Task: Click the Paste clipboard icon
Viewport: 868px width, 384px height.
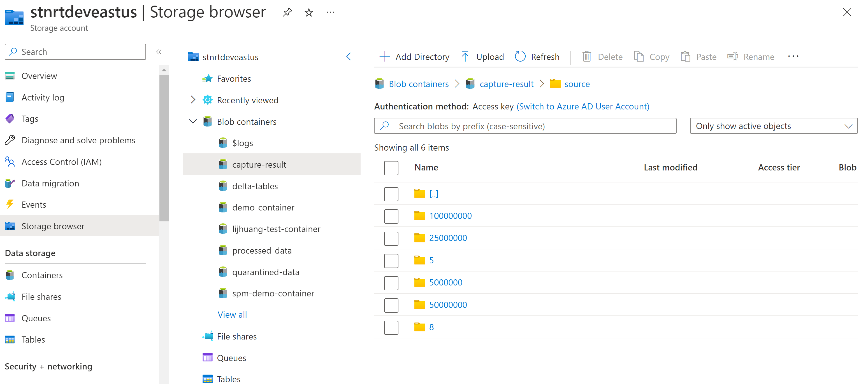Action: point(685,57)
